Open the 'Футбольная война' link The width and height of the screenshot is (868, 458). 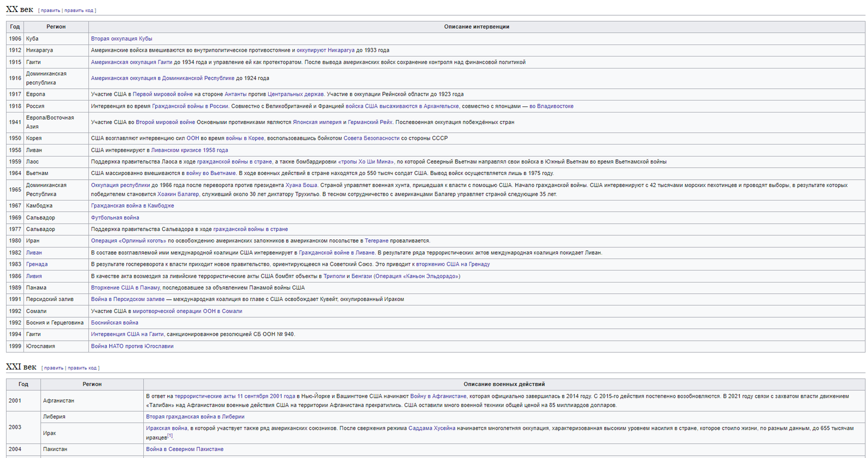pos(115,217)
